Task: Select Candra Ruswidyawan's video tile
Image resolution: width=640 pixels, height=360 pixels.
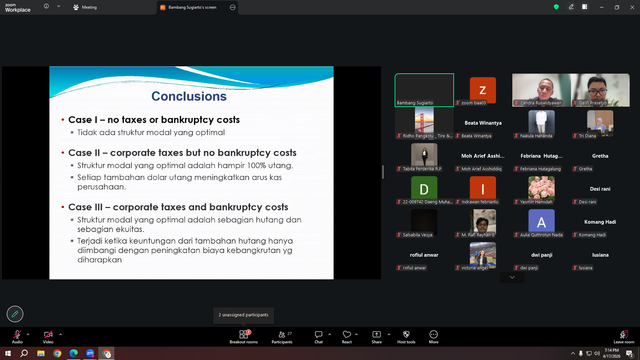Action: (x=541, y=90)
